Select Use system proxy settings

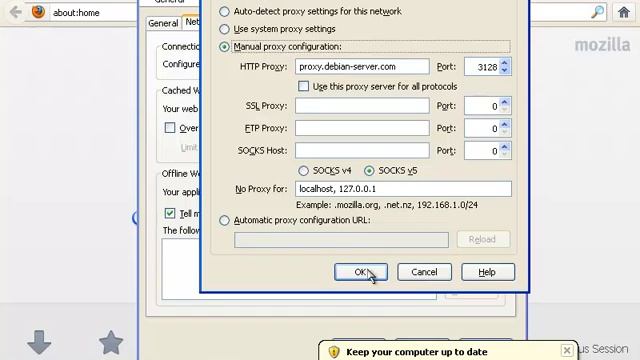click(224, 29)
